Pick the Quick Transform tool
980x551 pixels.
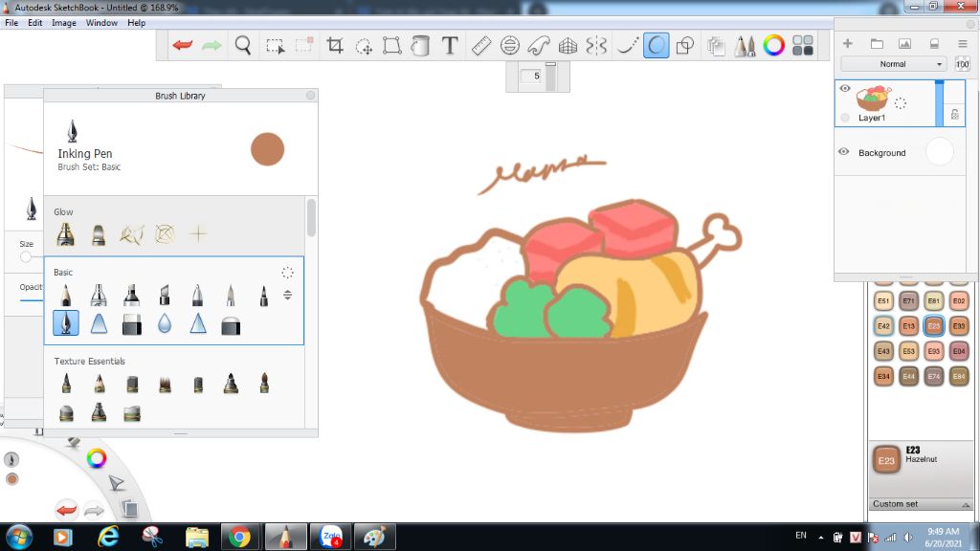[363, 46]
